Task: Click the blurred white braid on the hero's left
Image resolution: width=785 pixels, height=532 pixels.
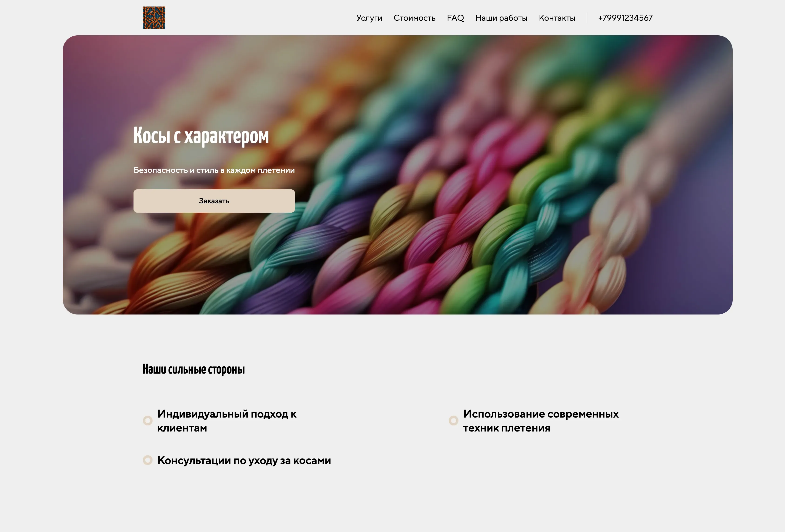Action: (x=98, y=236)
